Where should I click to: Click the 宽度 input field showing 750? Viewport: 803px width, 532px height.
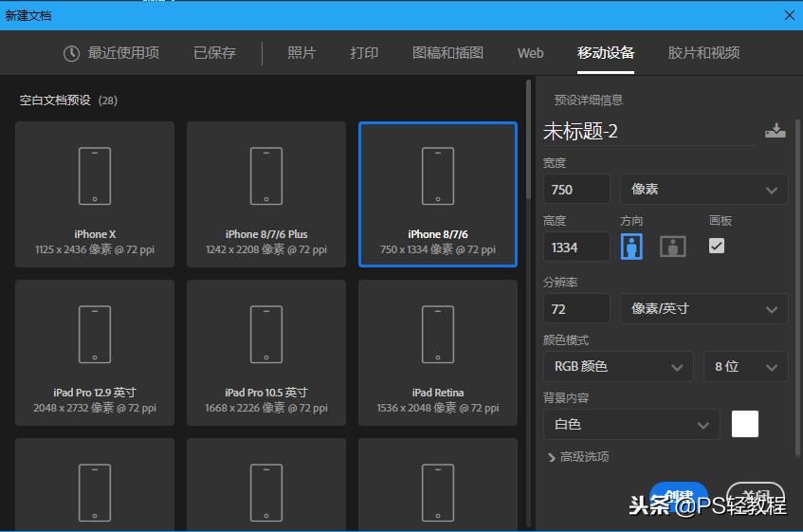point(575,189)
